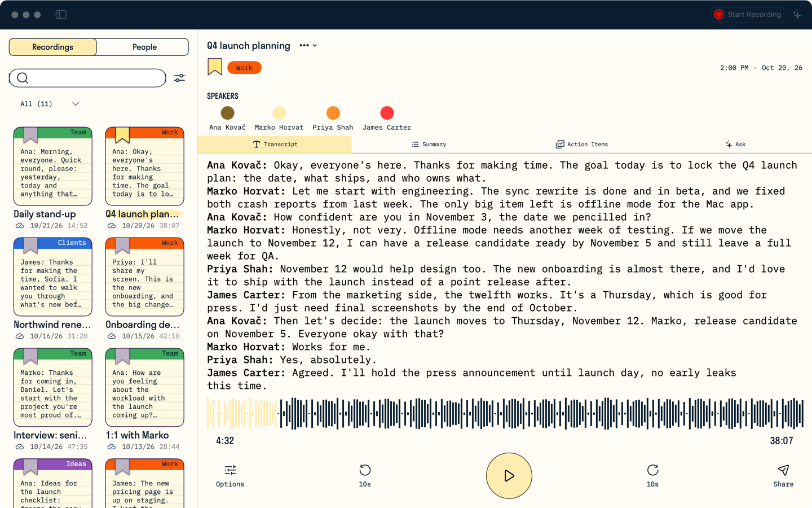This screenshot has height=508, width=812.
Task: Click the cloud icon under Onboarding recording
Action: pos(112,336)
